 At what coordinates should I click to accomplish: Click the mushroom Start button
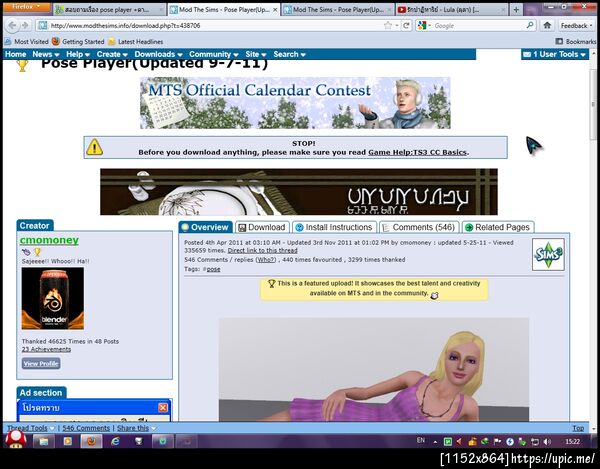[x=15, y=440]
